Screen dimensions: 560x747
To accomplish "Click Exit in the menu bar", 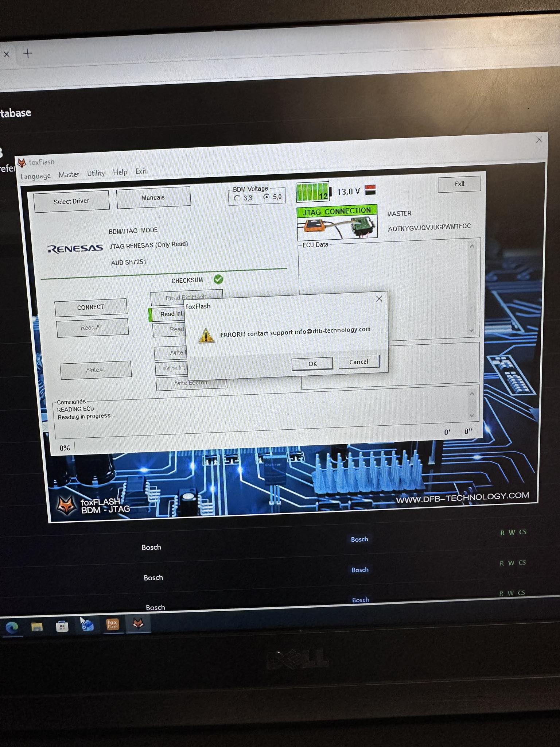I will pyautogui.click(x=141, y=171).
